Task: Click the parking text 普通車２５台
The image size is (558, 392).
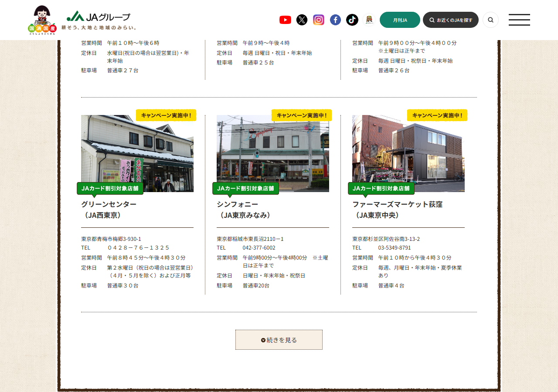Action: (259, 62)
